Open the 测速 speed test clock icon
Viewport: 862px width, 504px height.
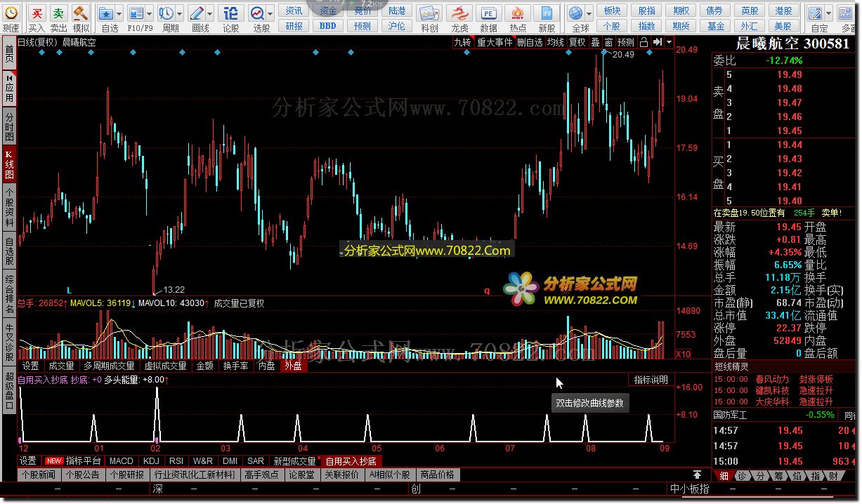pyautogui.click(x=11, y=13)
